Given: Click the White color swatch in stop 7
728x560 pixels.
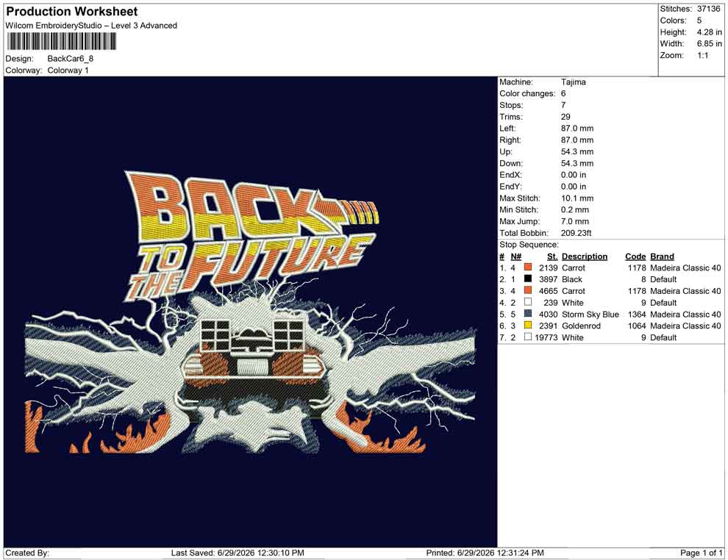Looking at the screenshot, I should point(527,337).
